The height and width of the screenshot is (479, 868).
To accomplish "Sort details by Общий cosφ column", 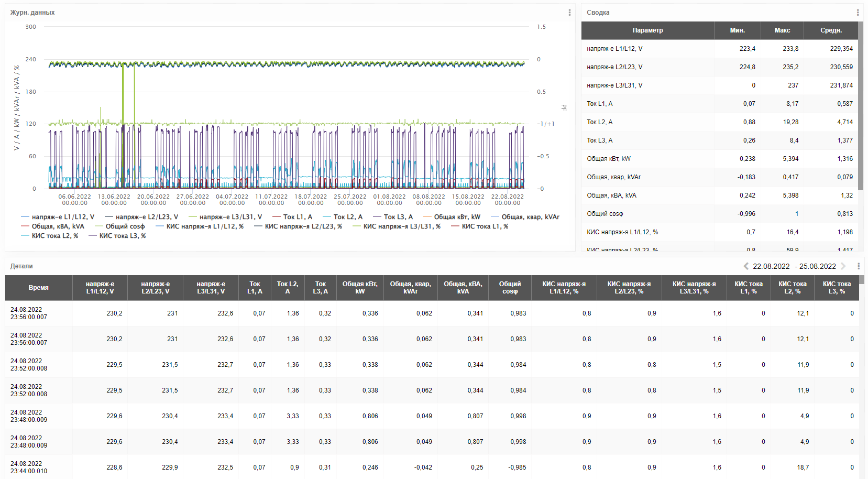I will click(510, 288).
